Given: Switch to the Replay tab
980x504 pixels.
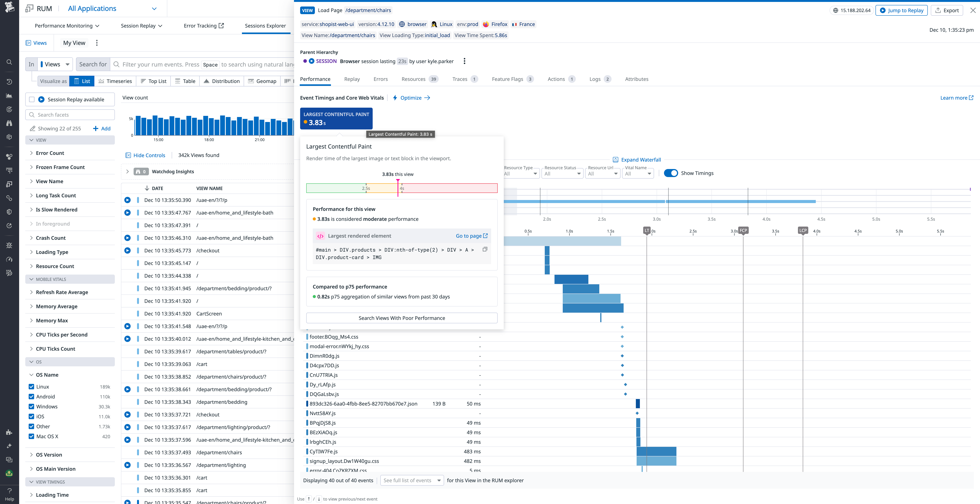Looking at the screenshot, I should point(352,79).
